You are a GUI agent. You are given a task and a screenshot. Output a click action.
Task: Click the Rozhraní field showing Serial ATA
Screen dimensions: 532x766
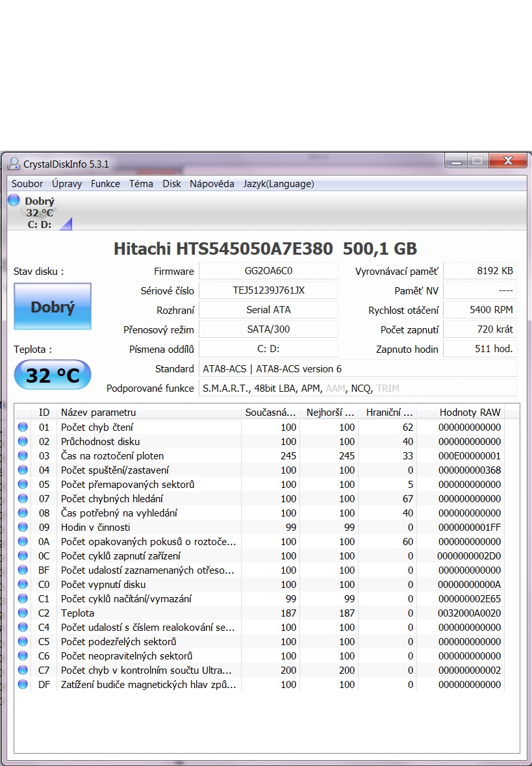pyautogui.click(x=269, y=310)
